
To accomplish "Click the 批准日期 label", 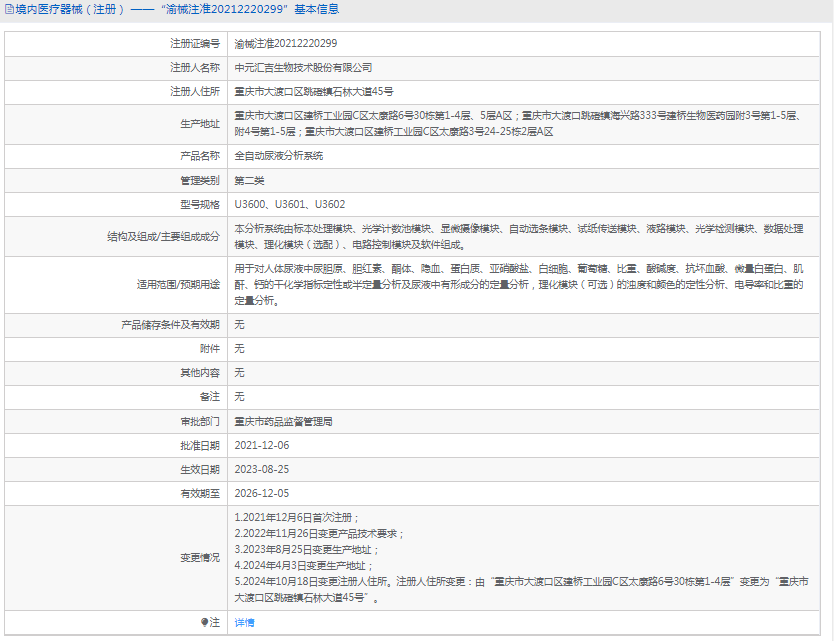I will [x=199, y=445].
